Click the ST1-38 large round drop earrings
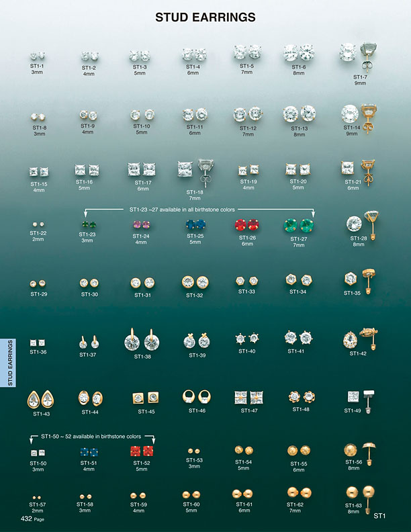This screenshot has height=532, width=411. [142, 340]
